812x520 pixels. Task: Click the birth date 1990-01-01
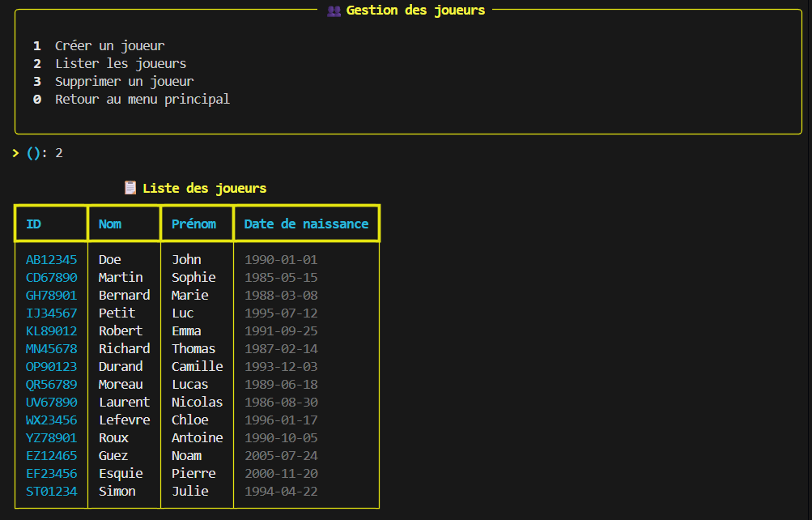[x=281, y=259]
